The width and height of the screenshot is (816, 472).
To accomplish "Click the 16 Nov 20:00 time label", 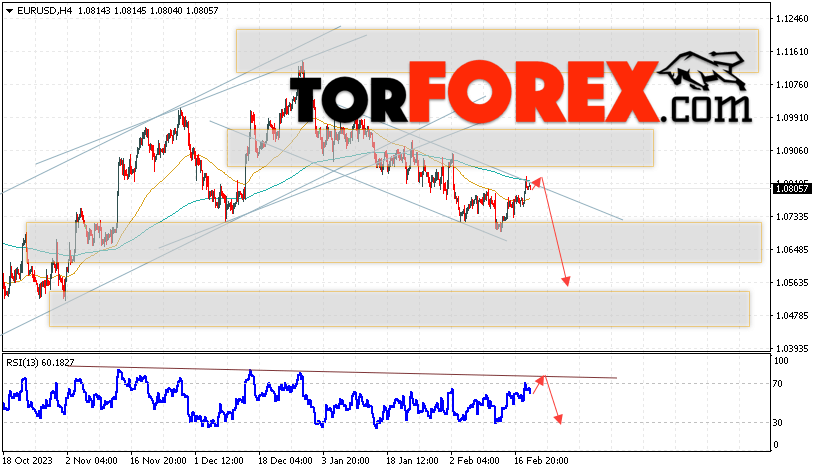I will (158, 461).
